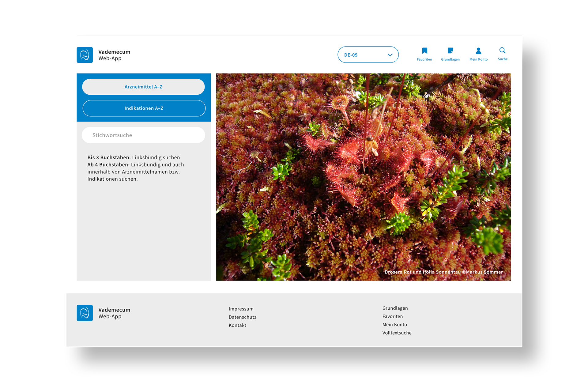Screen dimensions: 588x392
Task: Open Mein Konto footer link
Action: pyautogui.click(x=395, y=325)
